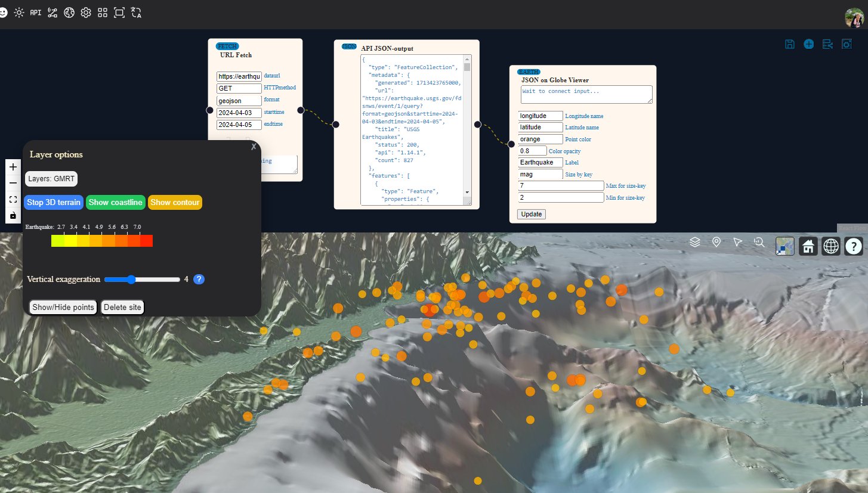
Task: Open settings gear icon in top toolbar
Action: pyautogui.click(x=86, y=12)
